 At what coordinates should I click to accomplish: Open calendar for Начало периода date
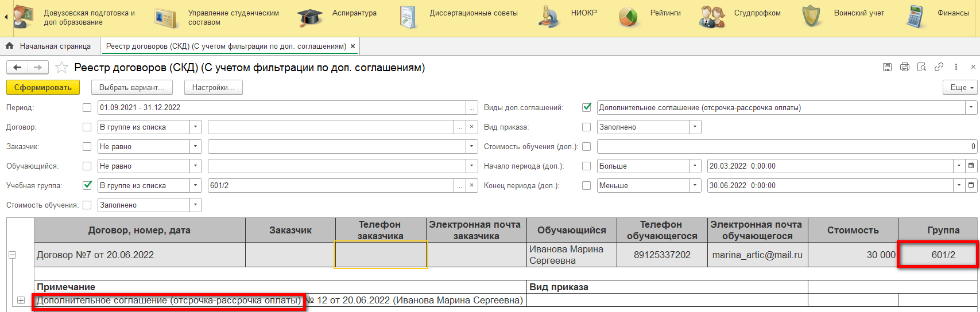[x=971, y=166]
